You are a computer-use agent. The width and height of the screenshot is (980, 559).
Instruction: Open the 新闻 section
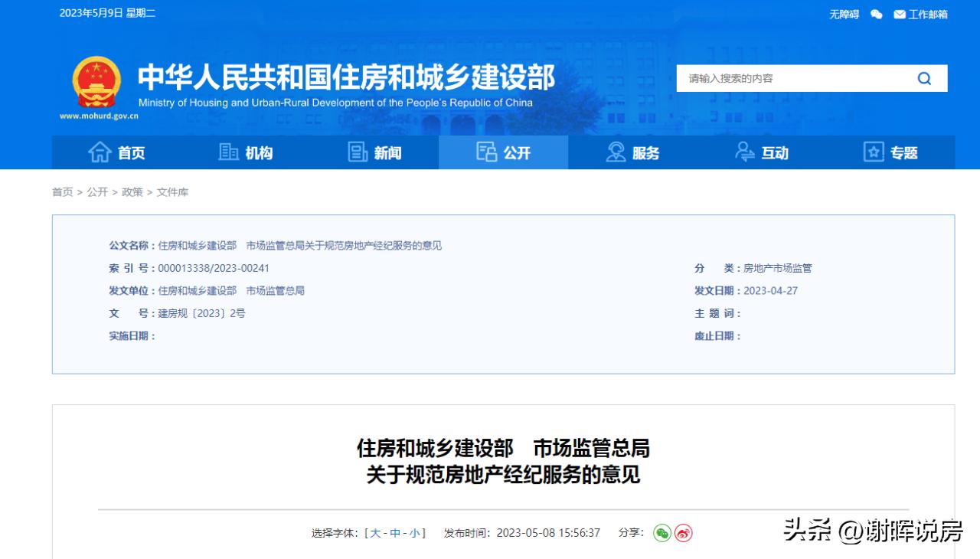click(374, 152)
